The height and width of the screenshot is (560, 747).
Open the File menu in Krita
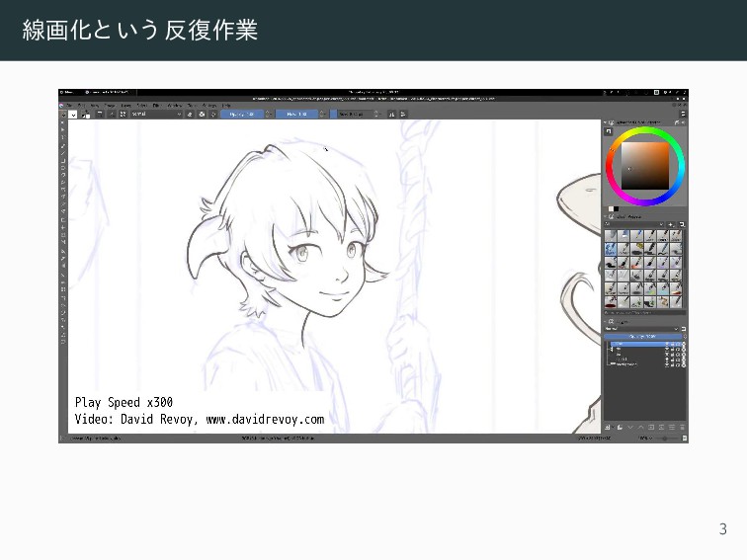point(69,106)
